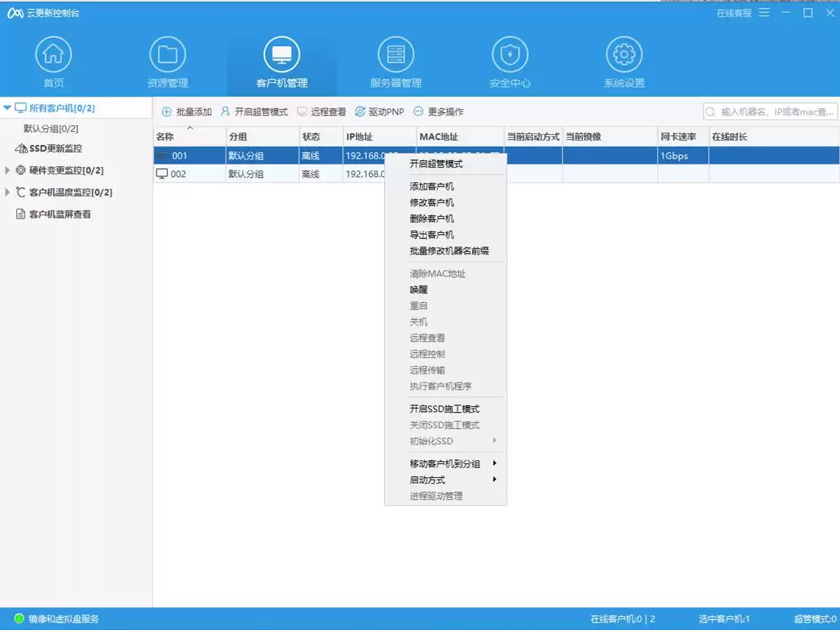The height and width of the screenshot is (630, 840).
Task: Expand the 硬件变更监控 monitoring node
Action: [x=6, y=170]
